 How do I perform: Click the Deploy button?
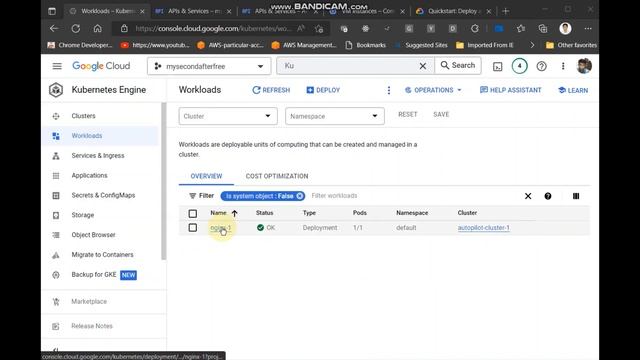[323, 90]
